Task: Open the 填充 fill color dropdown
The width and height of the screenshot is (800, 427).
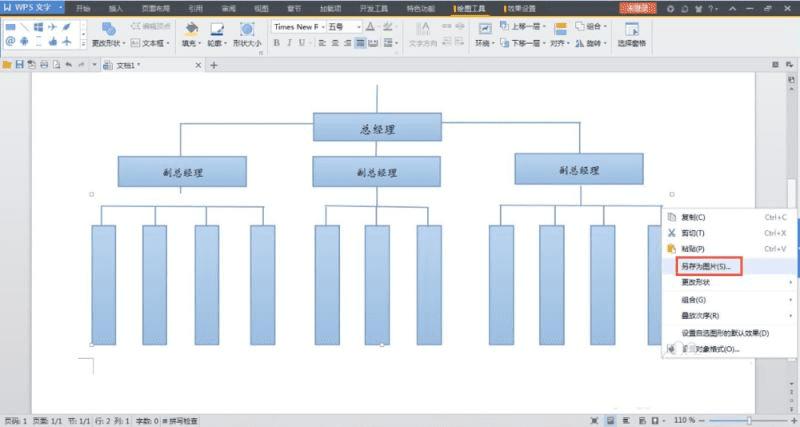Action: pyautogui.click(x=191, y=35)
